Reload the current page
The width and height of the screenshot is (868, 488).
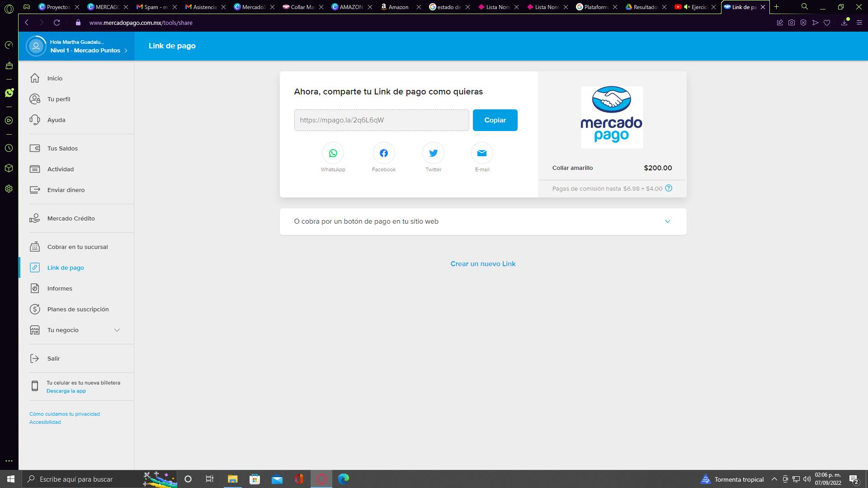(x=57, y=23)
